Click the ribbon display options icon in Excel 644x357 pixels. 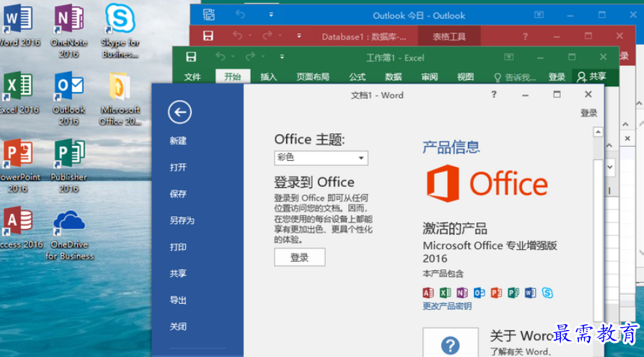[509, 57]
